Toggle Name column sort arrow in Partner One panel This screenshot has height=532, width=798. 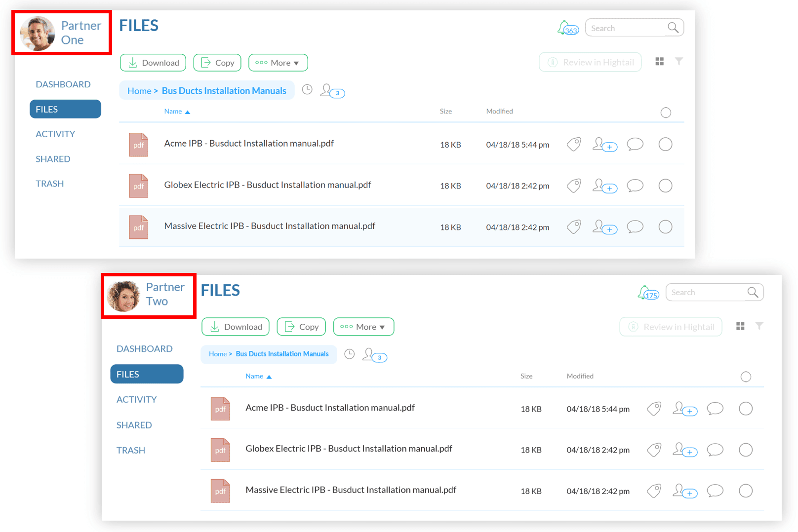point(187,112)
